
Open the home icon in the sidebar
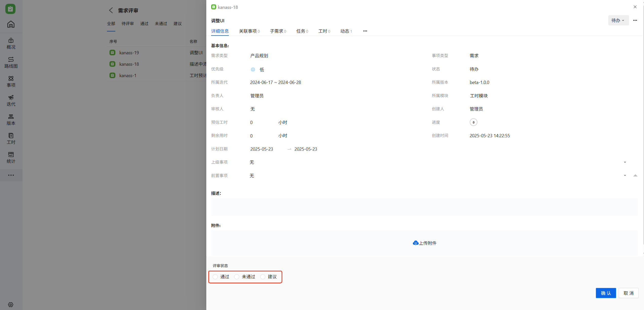coord(11,24)
